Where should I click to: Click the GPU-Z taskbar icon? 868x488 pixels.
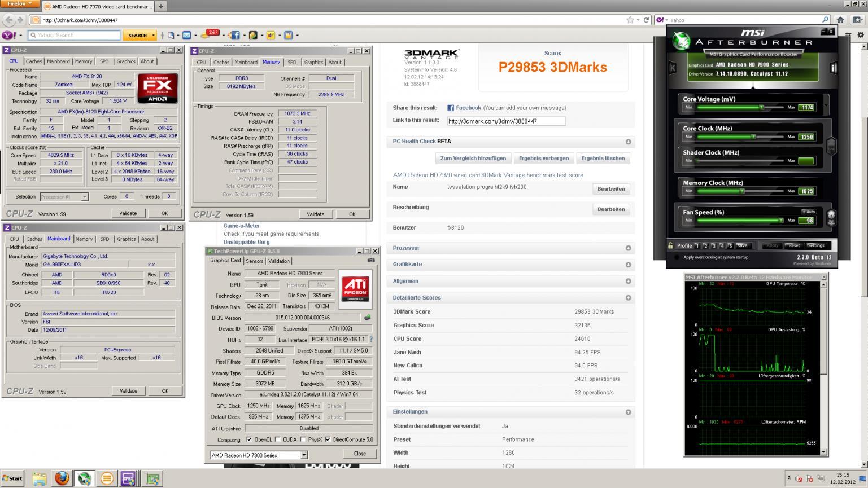(152, 478)
